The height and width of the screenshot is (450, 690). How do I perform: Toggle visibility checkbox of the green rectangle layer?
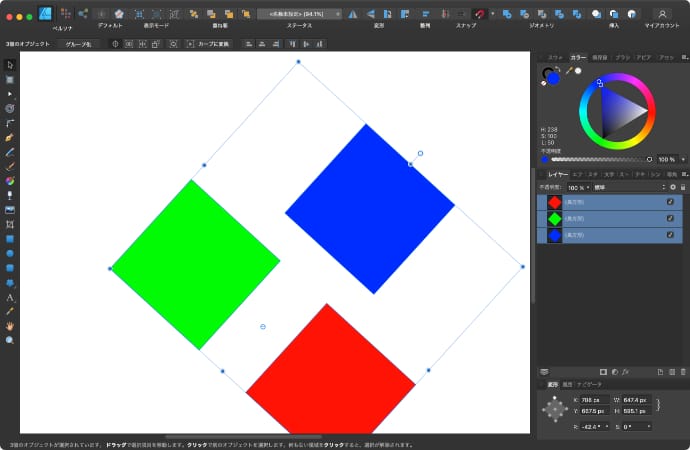[670, 218]
